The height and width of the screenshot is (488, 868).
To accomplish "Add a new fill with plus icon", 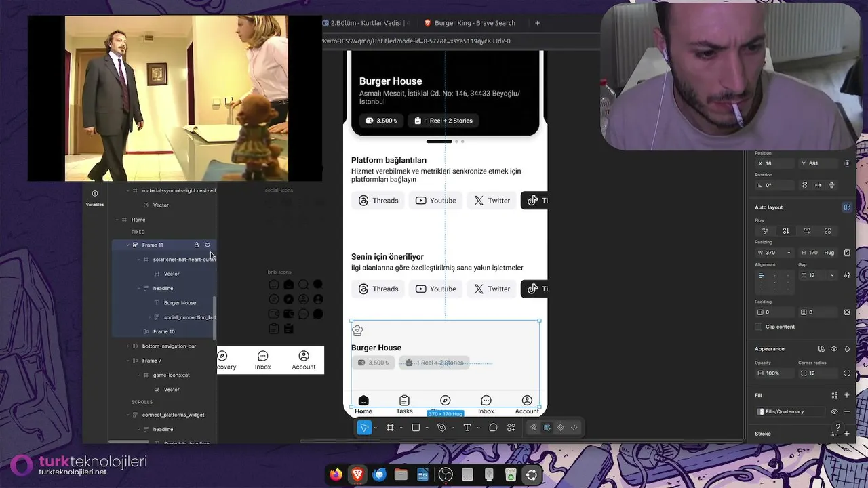I will [847, 395].
